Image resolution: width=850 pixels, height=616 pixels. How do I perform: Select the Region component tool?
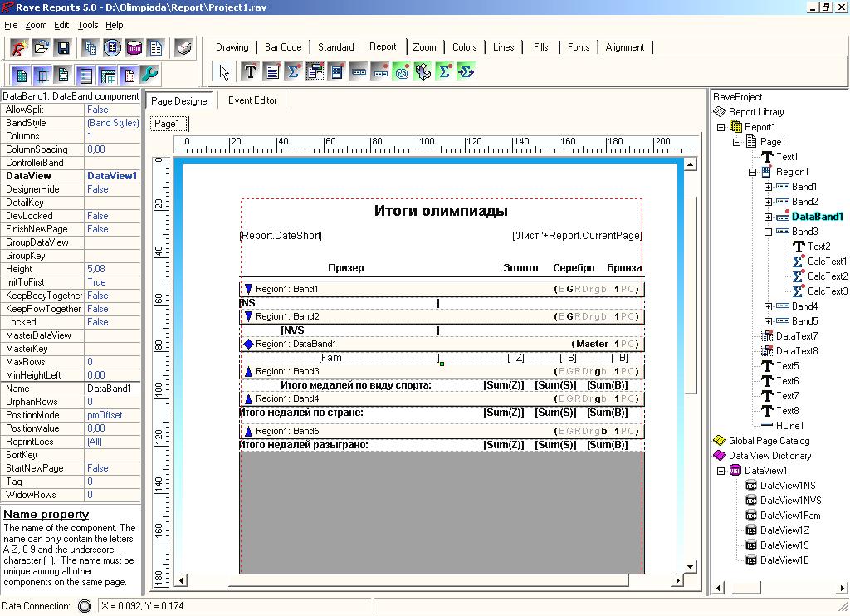[337, 71]
